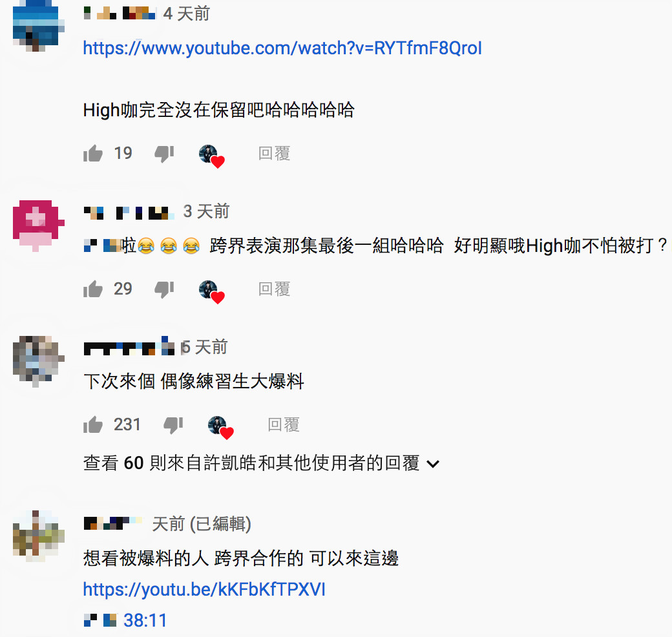Reply to the 跨界表演那集 comment

point(274,289)
